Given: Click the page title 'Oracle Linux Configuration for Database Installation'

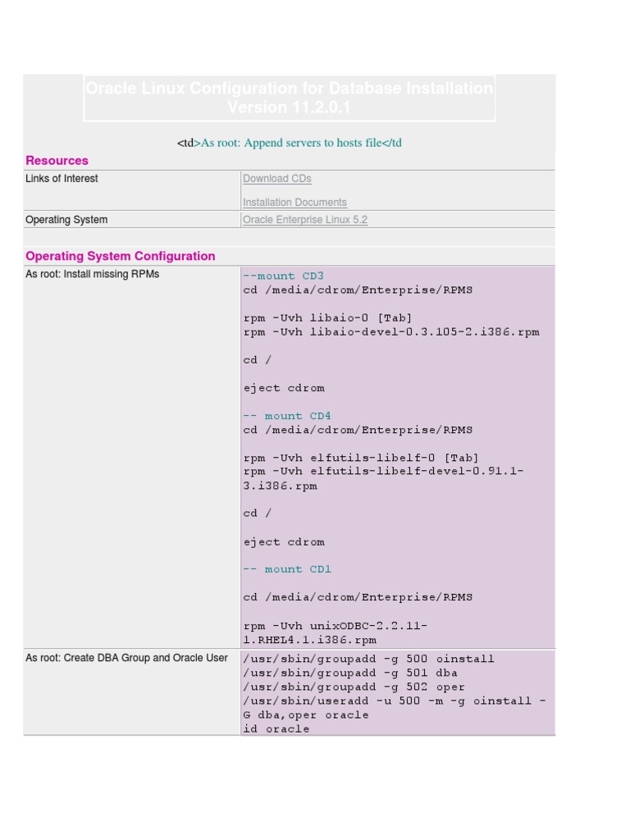Looking at the screenshot, I should 290,89.
